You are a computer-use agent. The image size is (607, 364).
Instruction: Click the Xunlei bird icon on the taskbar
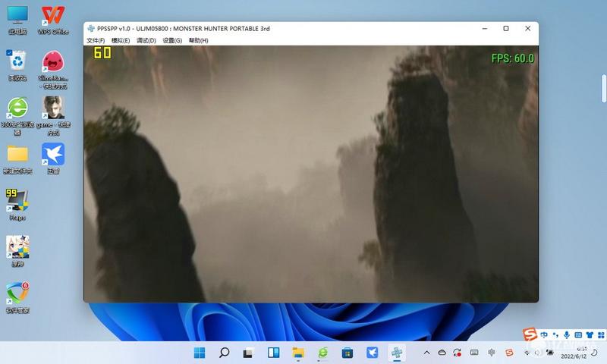point(372,353)
